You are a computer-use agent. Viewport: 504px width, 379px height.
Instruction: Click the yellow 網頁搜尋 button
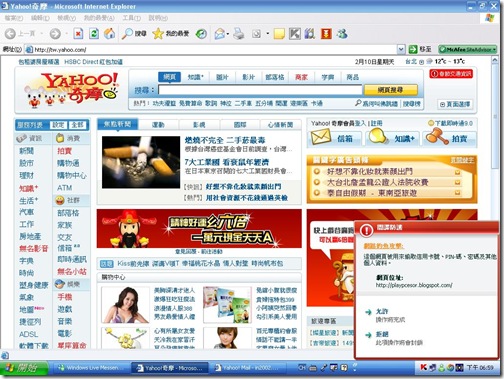(x=390, y=90)
